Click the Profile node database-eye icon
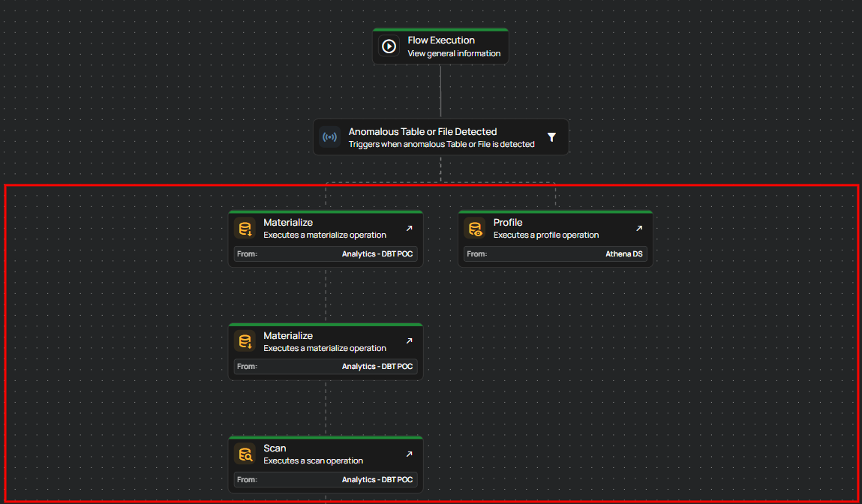862x504 pixels. (x=475, y=228)
